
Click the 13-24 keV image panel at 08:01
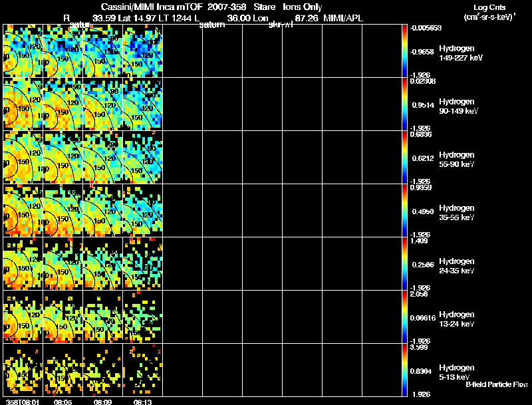(23, 317)
